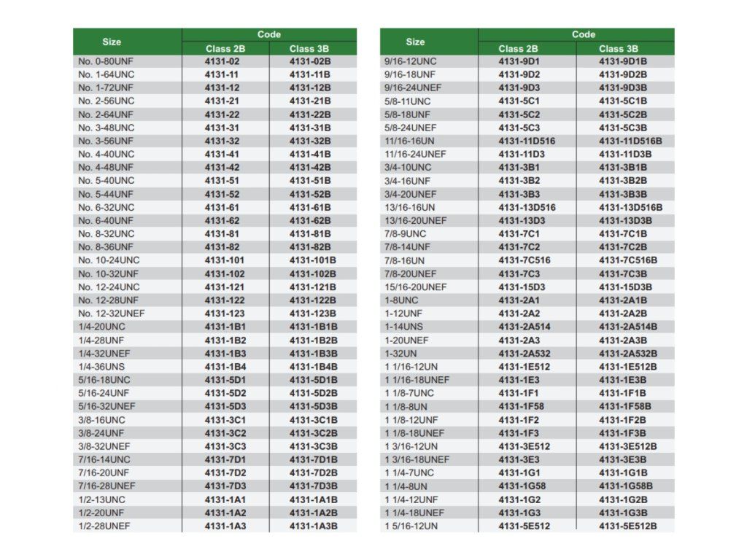Image resolution: width=747 pixels, height=560 pixels.
Task: Click the 1-8UNC size cell
Action: pyautogui.click(x=401, y=300)
